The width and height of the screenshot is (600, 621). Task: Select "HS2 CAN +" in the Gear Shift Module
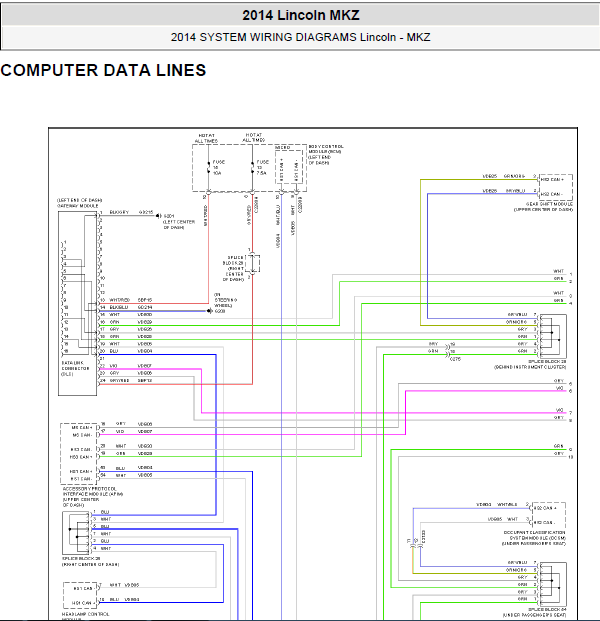coord(552,179)
